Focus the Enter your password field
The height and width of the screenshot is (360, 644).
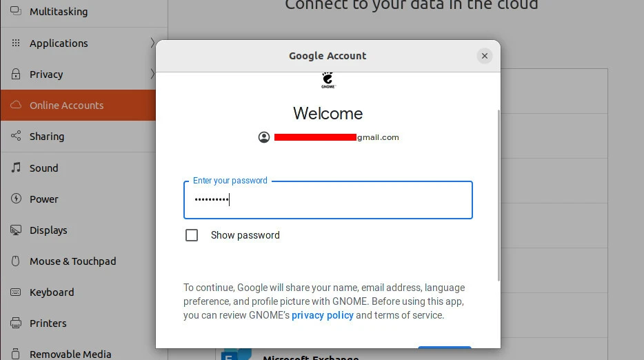[328, 200]
